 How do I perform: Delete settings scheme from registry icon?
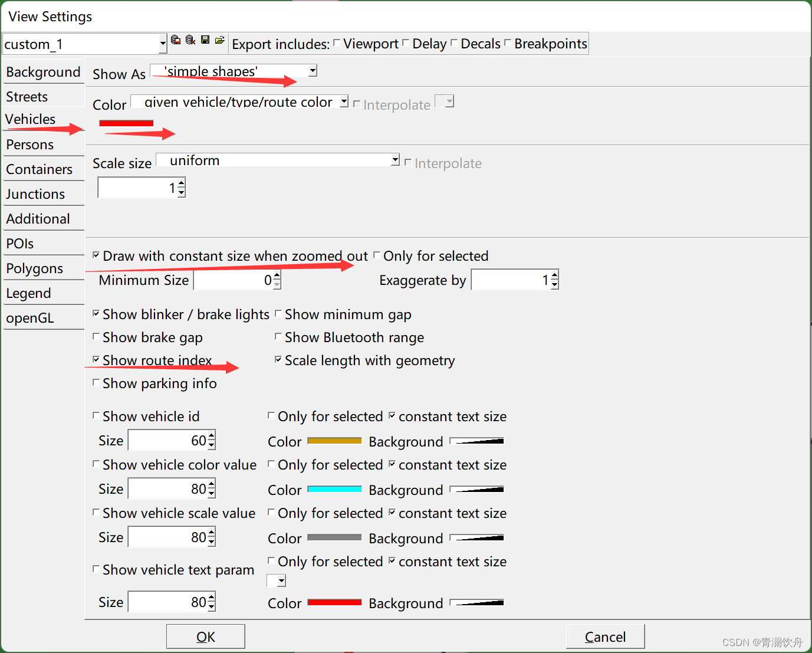[190, 40]
